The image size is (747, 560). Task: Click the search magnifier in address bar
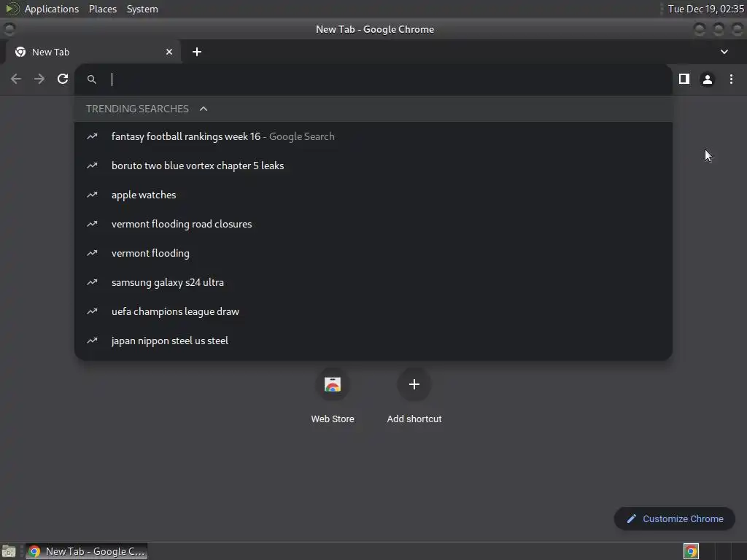click(92, 79)
